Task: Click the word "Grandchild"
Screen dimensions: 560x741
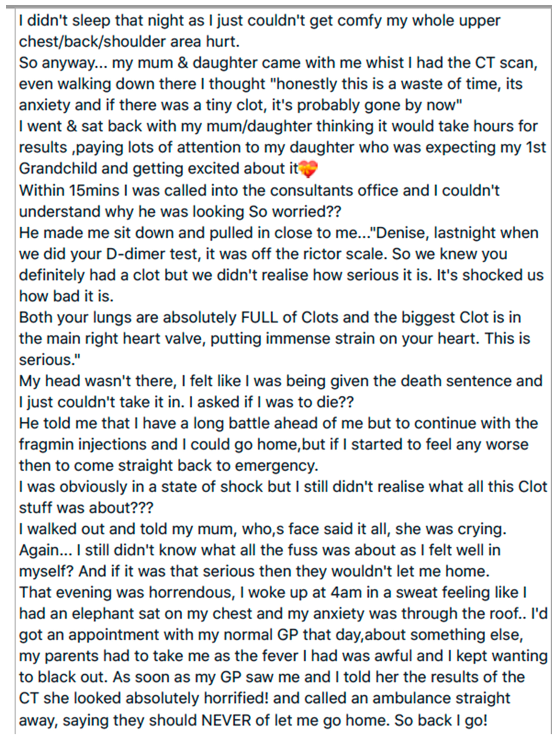Action: point(58,169)
